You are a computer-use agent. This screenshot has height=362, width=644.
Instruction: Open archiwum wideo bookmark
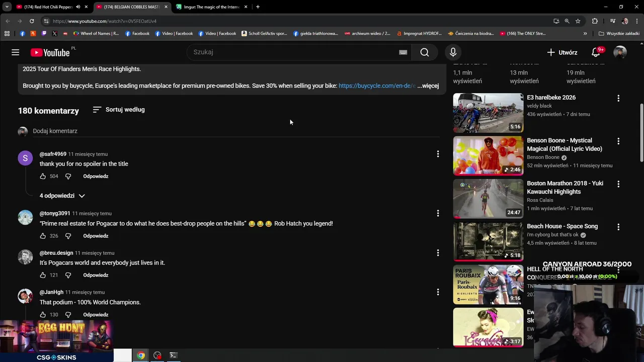click(x=367, y=34)
